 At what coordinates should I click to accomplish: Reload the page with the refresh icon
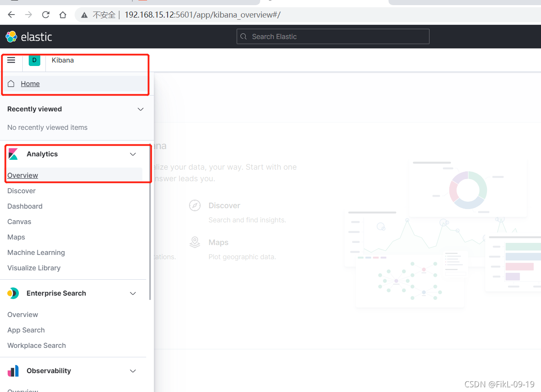point(46,15)
